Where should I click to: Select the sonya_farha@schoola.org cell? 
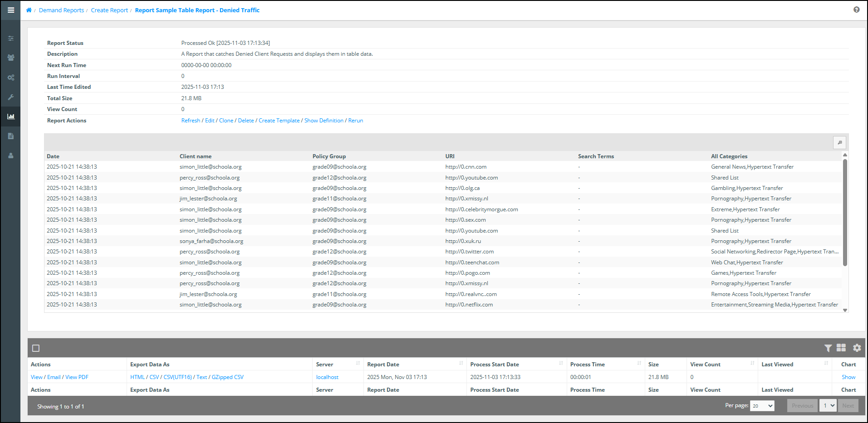pos(211,241)
